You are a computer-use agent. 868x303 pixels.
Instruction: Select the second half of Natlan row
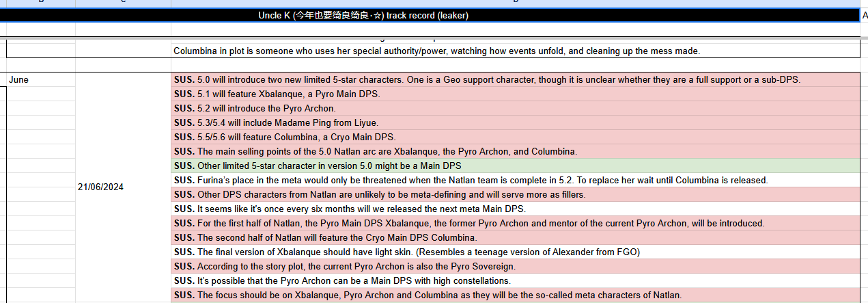[515, 238]
